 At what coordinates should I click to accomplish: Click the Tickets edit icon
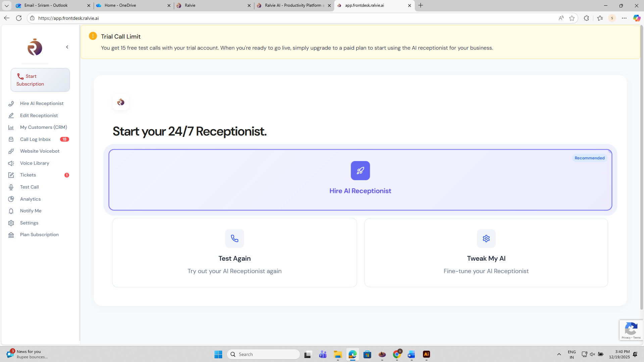click(x=11, y=175)
